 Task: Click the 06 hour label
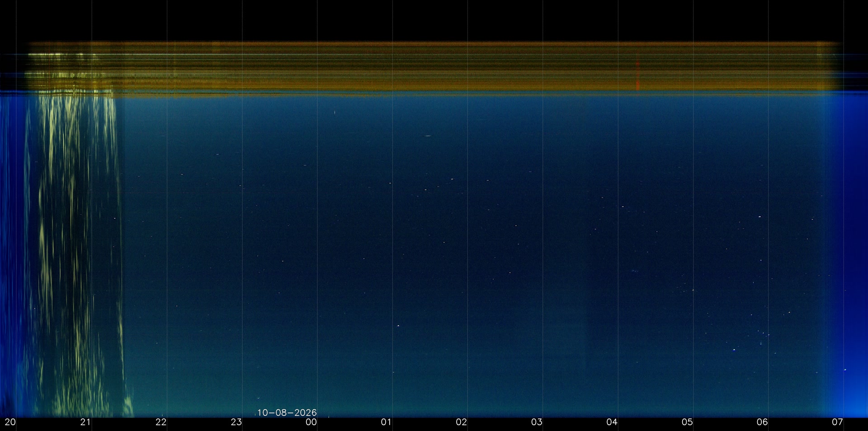[762, 422]
